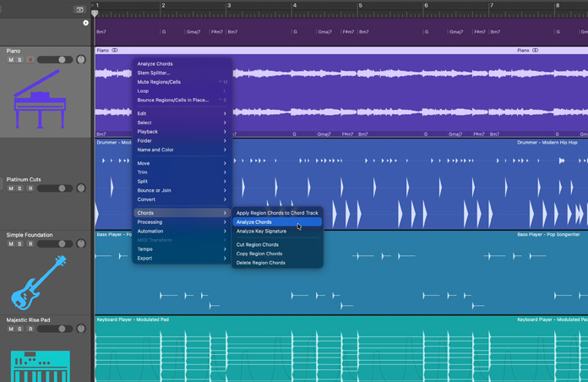Viewport: 588px width, 382px height.
Task: Click the Platinum Cuts pan knob
Action: pos(81,188)
